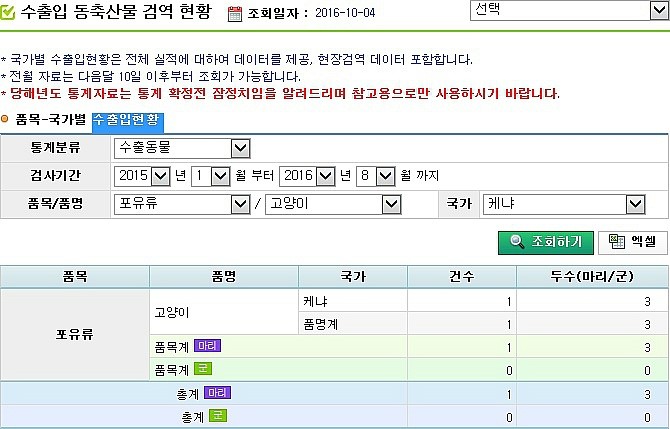Click the calendar icon beside 조회일자
The width and height of the screenshot is (670, 429).
[x=235, y=14]
